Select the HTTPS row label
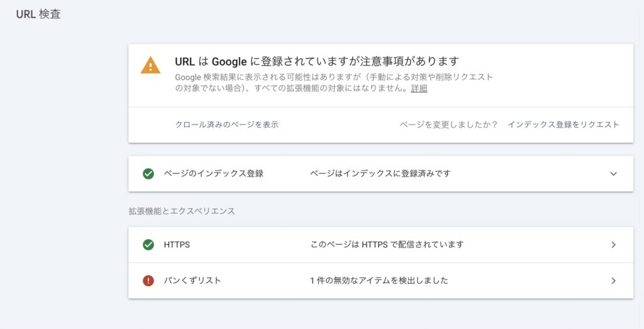644x329 pixels. point(177,245)
